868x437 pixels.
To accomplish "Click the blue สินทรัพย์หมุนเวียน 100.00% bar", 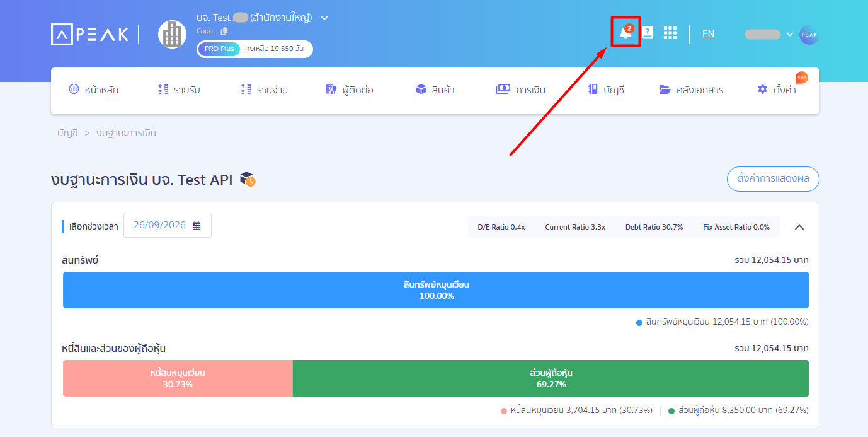I will [x=436, y=290].
